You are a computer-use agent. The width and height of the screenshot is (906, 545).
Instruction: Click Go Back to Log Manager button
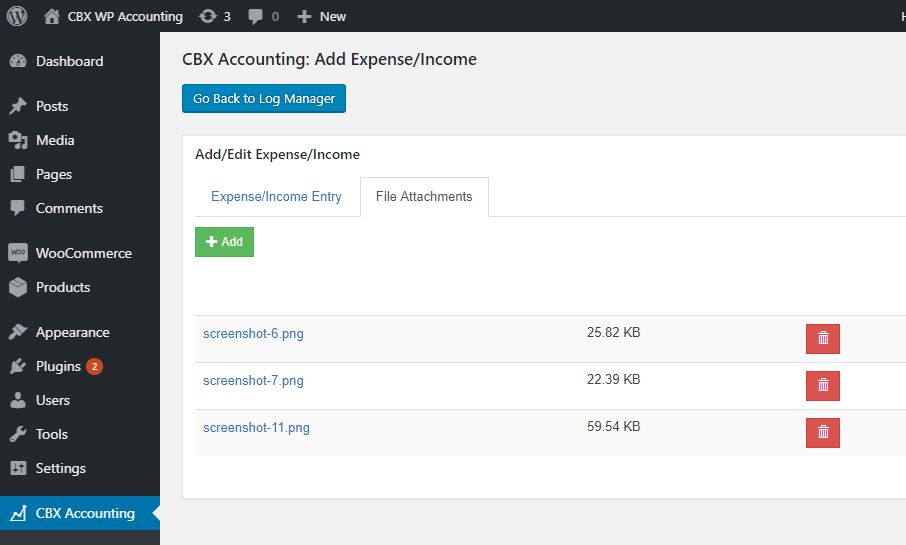pos(264,99)
